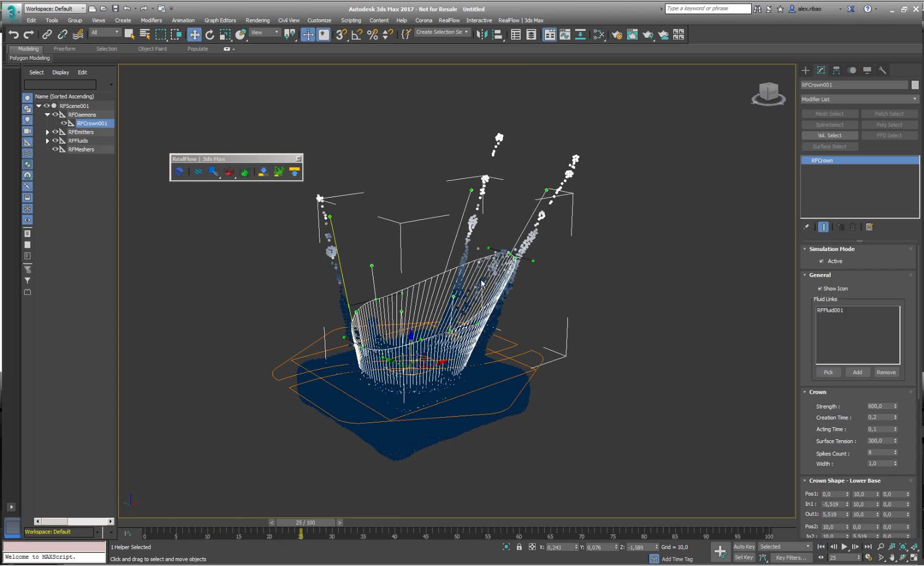Toggle visibility of RFMeshers
This screenshot has width=924, height=566.
pos(55,149)
